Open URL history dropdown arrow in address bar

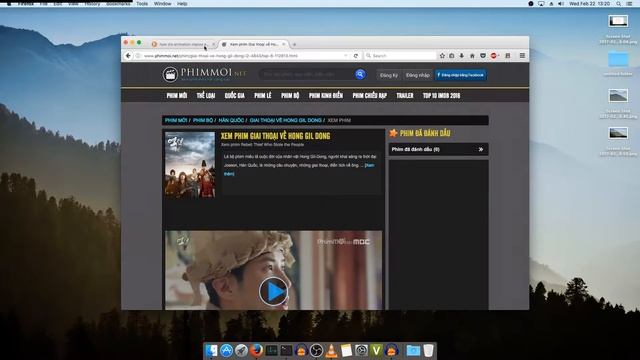(346, 56)
